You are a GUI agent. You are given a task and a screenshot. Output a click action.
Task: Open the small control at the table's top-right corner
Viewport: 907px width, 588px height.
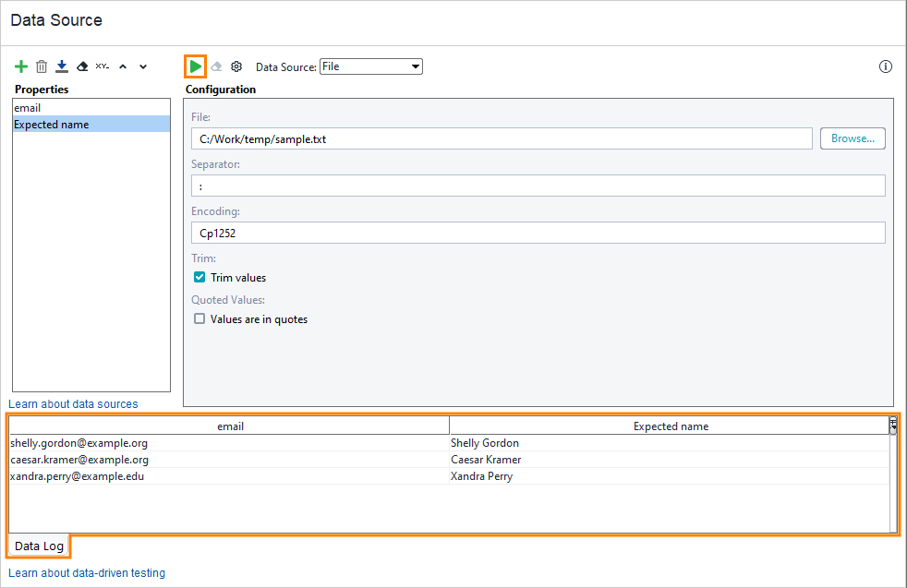click(891, 425)
